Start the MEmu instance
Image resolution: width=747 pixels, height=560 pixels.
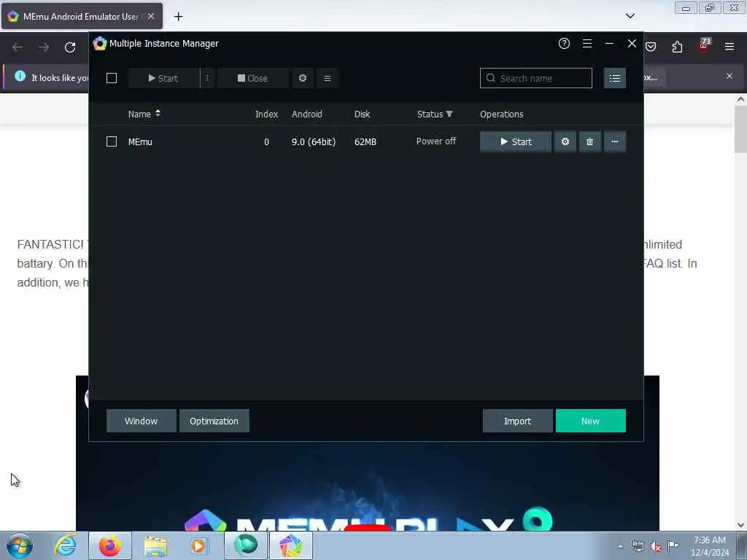click(516, 141)
